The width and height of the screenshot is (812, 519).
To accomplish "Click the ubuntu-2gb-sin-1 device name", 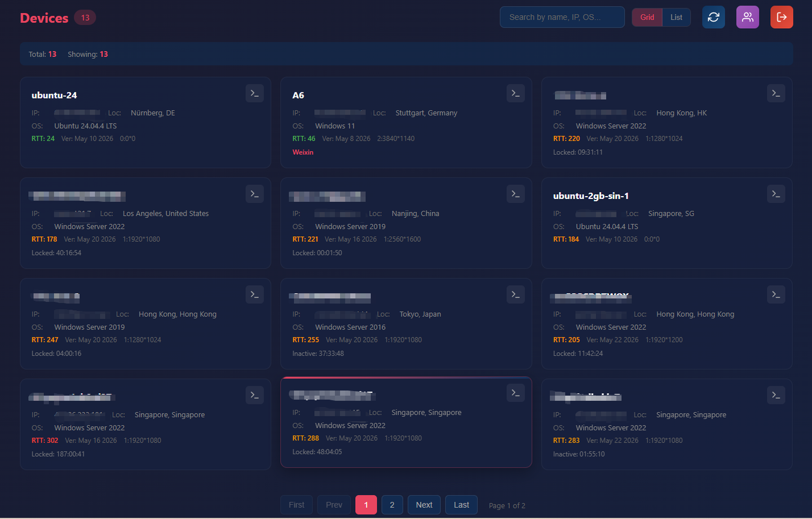I will pyautogui.click(x=591, y=196).
